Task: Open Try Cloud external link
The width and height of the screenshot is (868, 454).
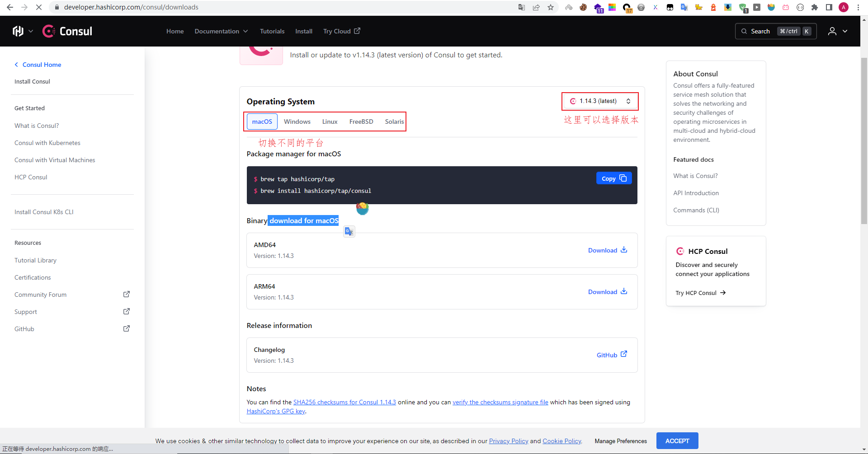Action: click(342, 31)
